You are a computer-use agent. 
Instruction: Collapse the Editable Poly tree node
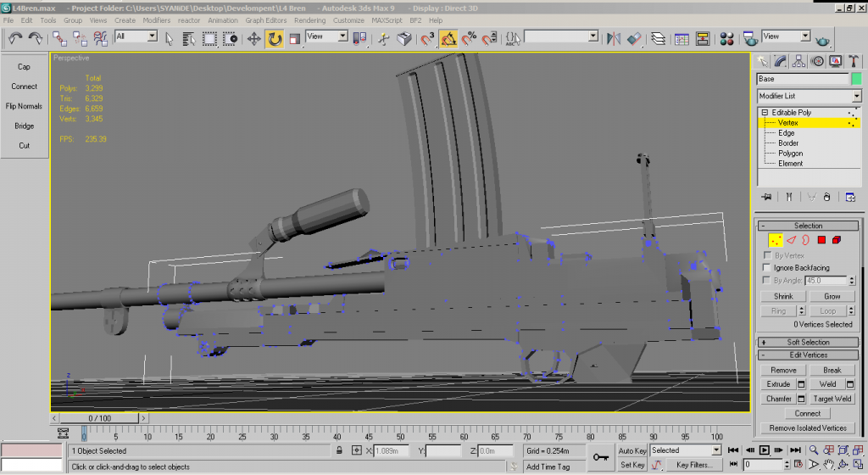click(x=765, y=113)
